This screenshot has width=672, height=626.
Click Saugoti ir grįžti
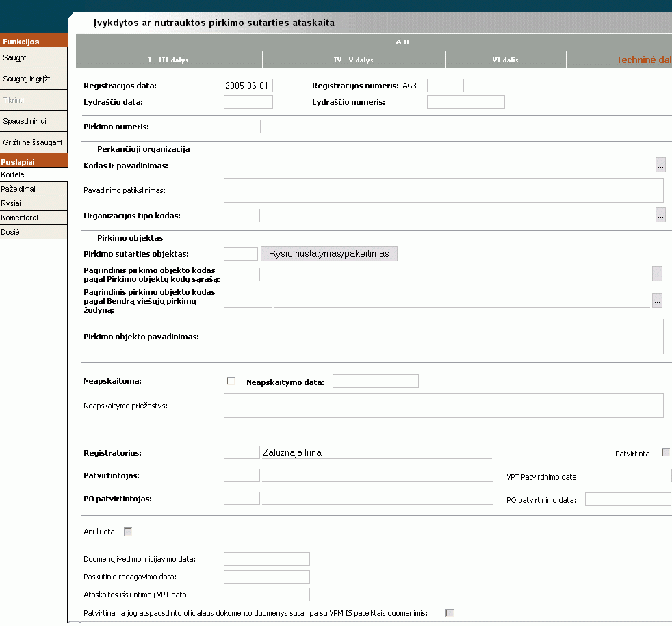pyautogui.click(x=34, y=79)
